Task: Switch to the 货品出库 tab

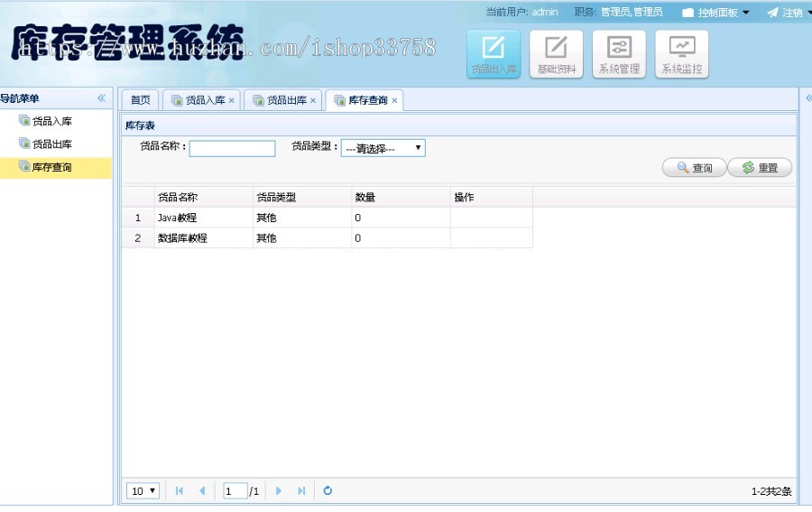Action: pyautogui.click(x=282, y=100)
